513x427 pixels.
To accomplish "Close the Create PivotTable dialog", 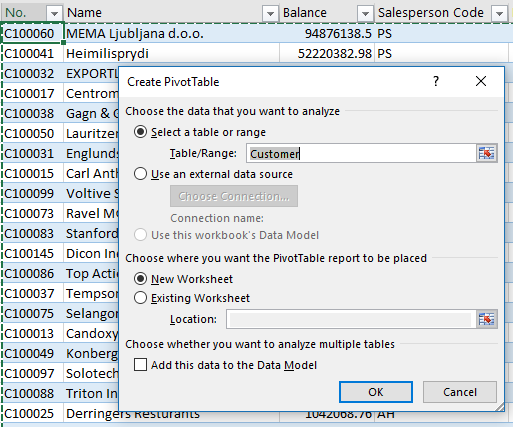I will tap(481, 81).
